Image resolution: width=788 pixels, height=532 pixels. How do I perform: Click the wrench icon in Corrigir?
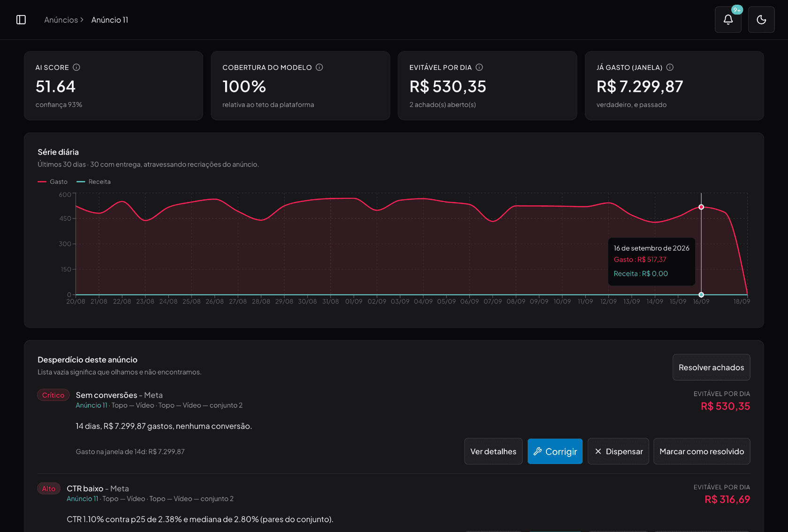pos(538,451)
